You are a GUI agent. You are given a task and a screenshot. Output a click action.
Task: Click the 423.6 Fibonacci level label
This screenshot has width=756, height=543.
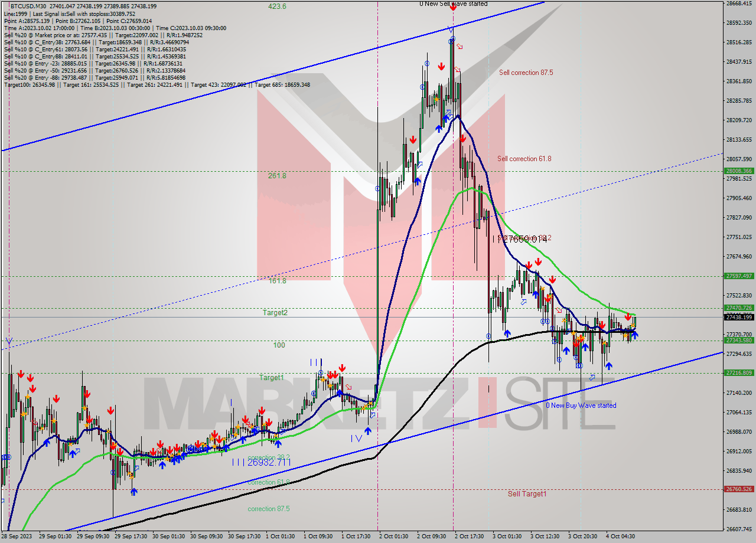277,6
